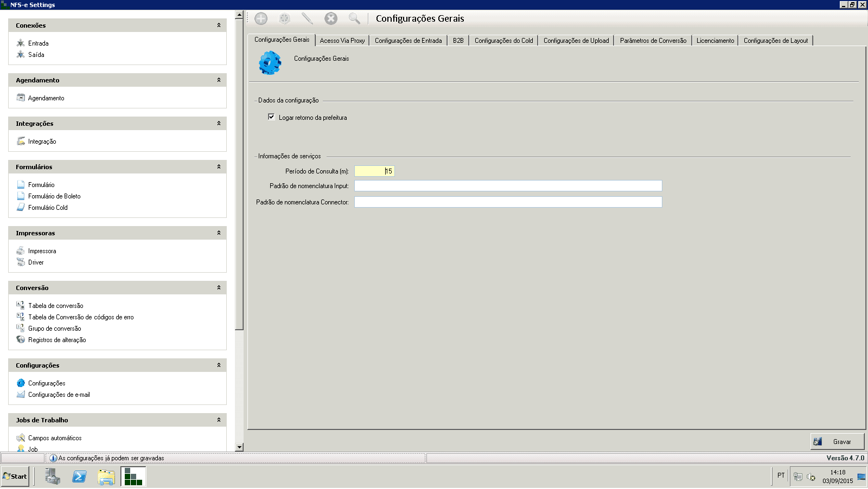Click Padrão de nomenclatura Connector field
Image resolution: width=868 pixels, height=489 pixels.
[508, 202]
